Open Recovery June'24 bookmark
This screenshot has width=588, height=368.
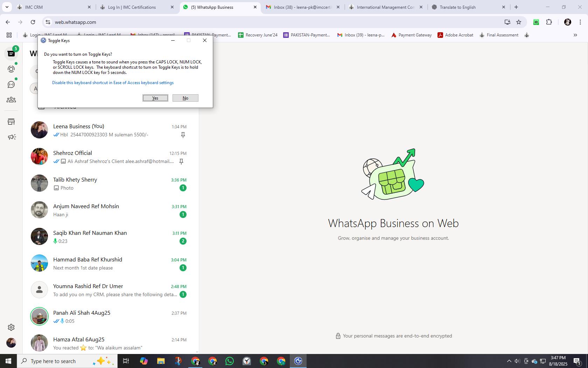pos(258,35)
